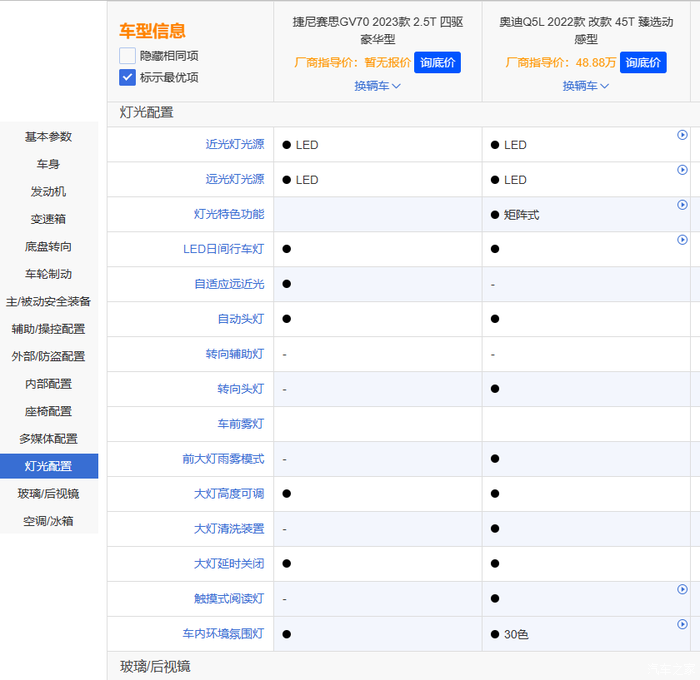Jump to 基本参数 section in sidebar
This screenshot has width=700, height=680.
click(48, 137)
